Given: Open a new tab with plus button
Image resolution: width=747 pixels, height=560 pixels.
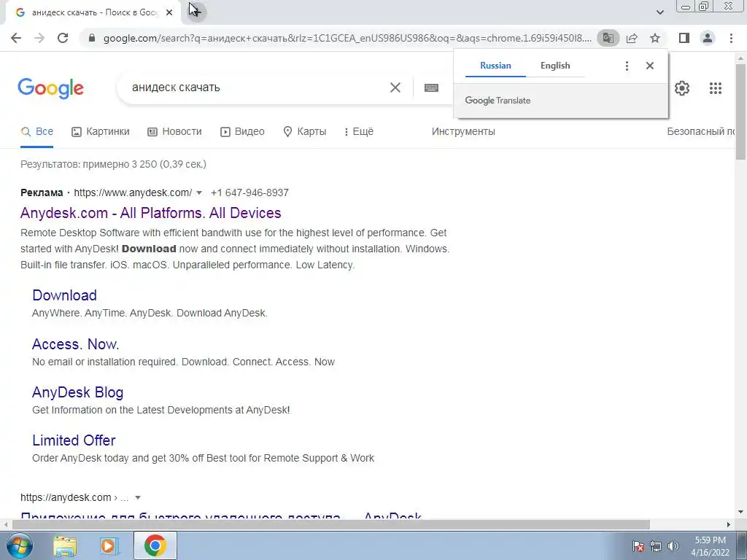Looking at the screenshot, I should pos(196,12).
